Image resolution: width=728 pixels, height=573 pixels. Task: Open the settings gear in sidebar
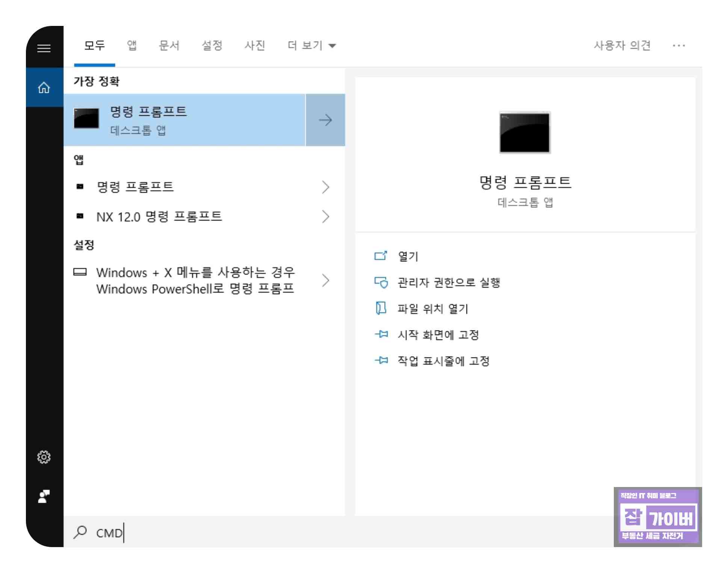44,457
